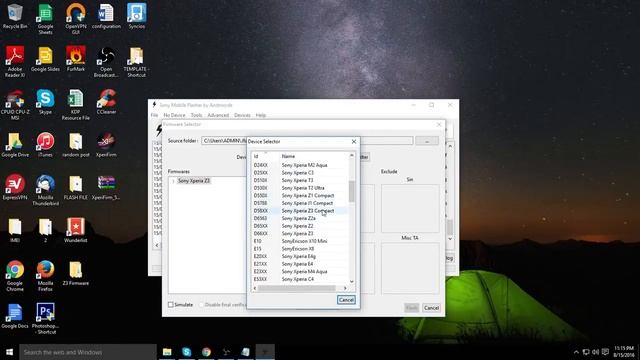Launch Photoshop shortcut on desktop
Screen dimensions: 640x360
45,319
